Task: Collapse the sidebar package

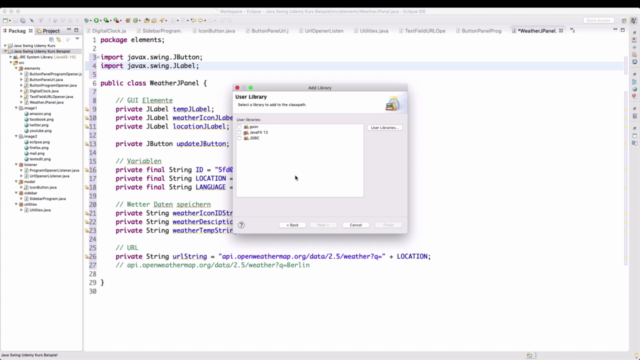Action: pos(16,193)
